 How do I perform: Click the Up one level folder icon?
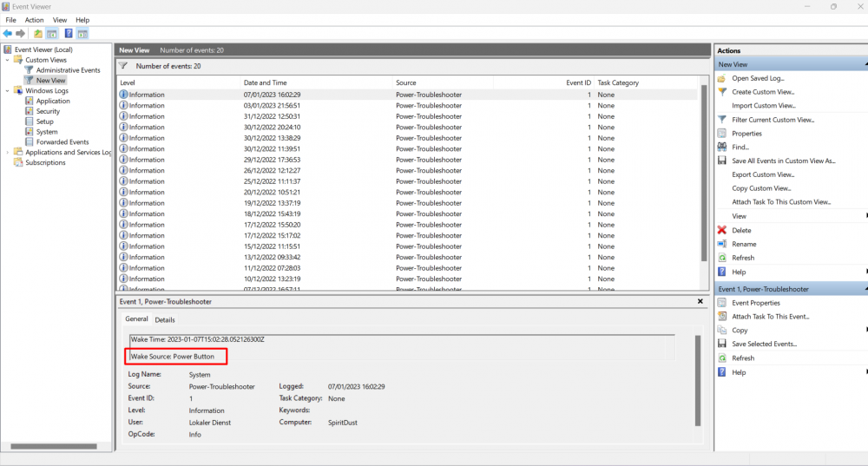37,34
